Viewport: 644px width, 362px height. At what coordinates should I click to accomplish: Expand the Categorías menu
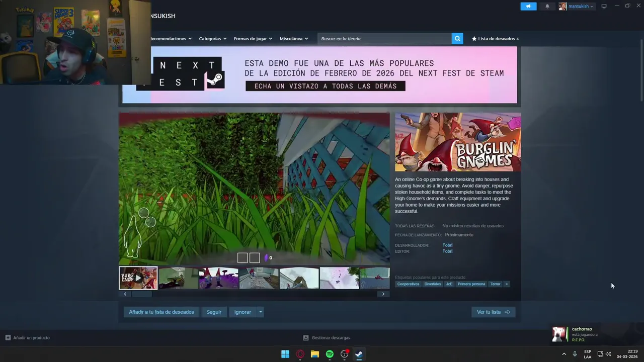(212, 39)
